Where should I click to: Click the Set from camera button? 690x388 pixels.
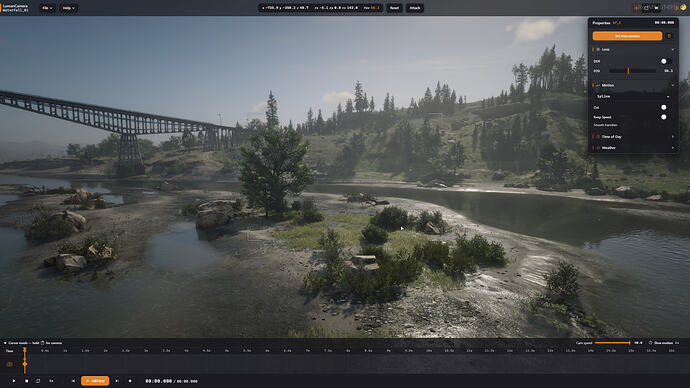tap(627, 36)
